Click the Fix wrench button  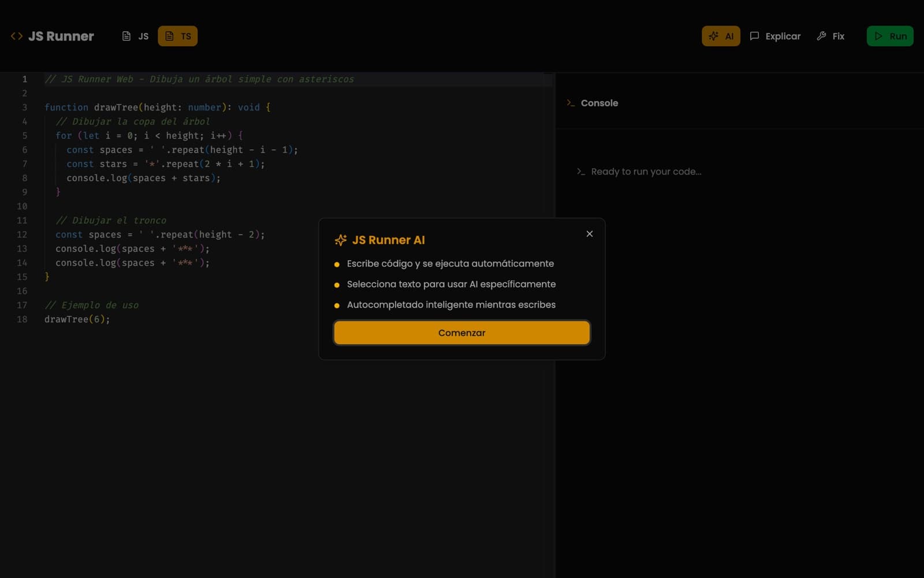[830, 36]
